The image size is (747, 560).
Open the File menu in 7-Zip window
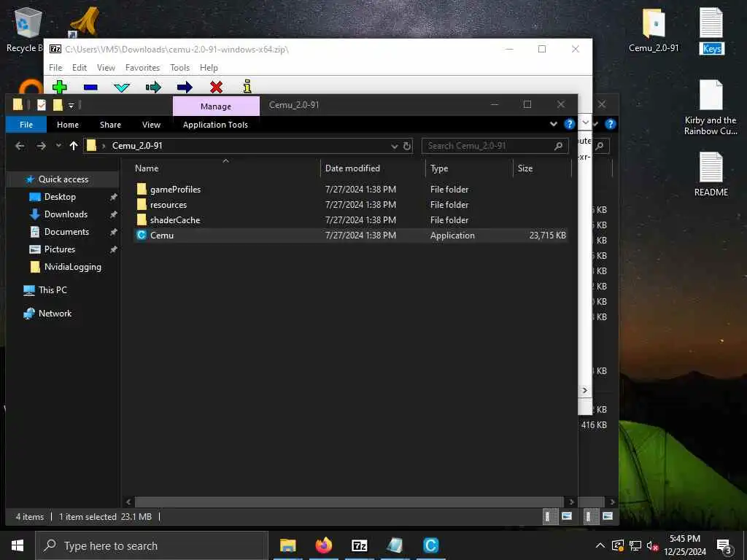coord(55,68)
